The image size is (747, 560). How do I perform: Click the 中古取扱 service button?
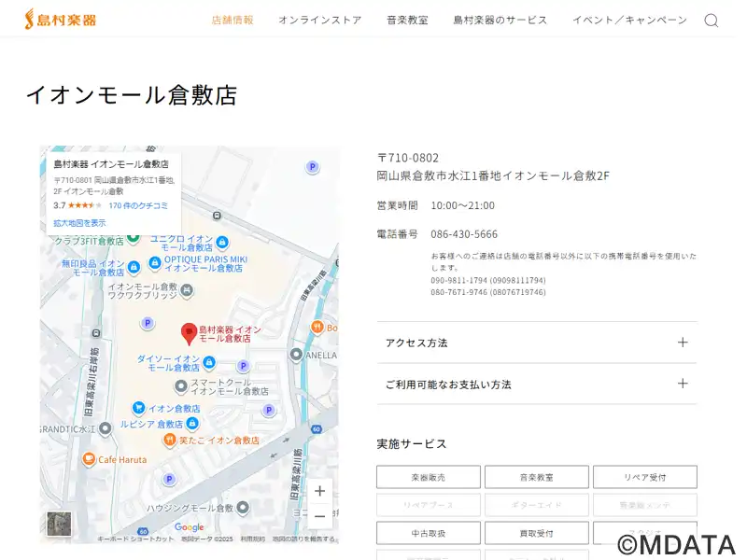(429, 533)
